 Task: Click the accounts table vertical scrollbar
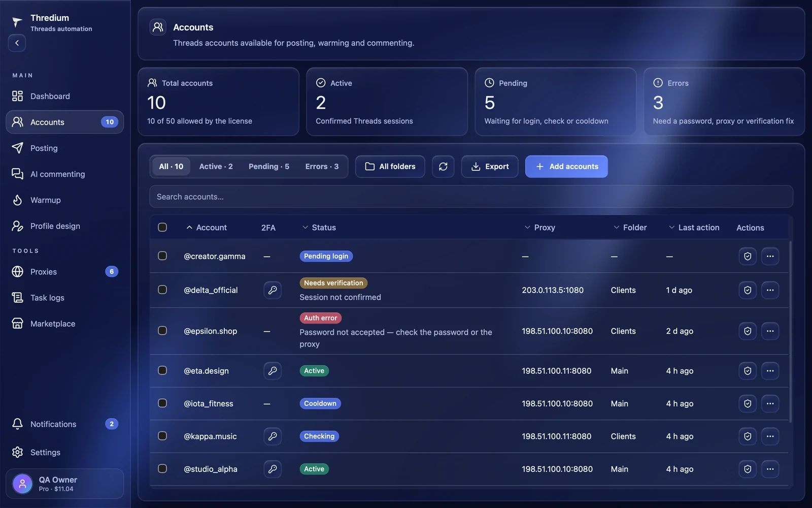(791, 331)
